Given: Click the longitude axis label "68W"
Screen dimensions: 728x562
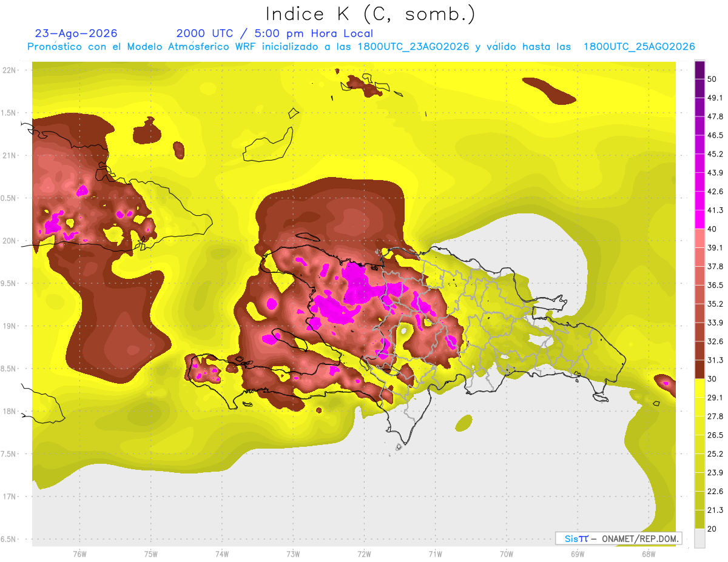Looking at the screenshot, I should (649, 554).
